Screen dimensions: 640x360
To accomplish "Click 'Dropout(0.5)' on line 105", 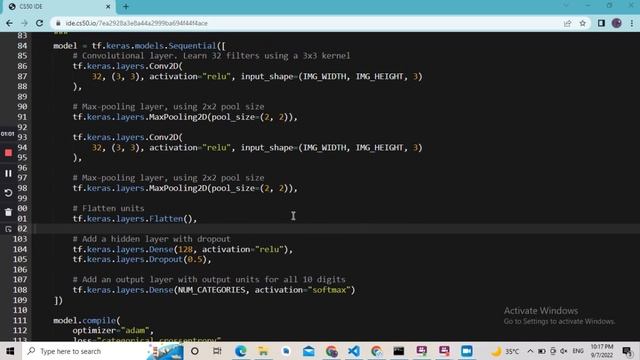I will [x=178, y=260].
